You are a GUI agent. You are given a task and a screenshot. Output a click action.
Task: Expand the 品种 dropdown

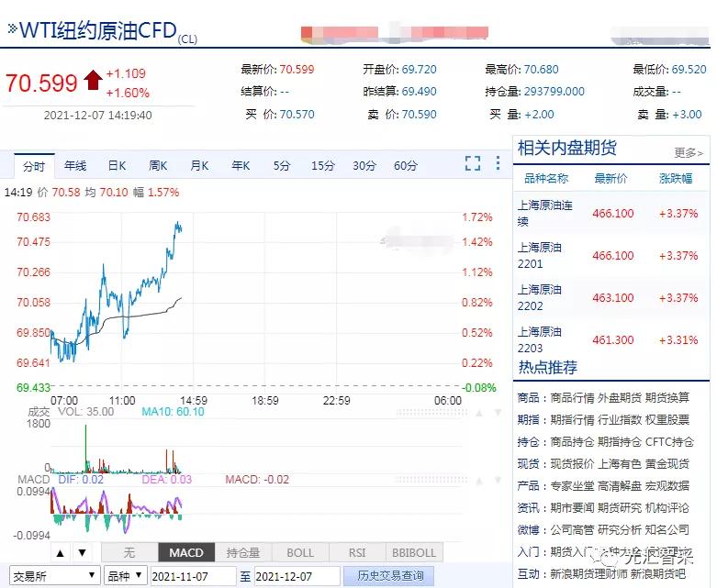[x=125, y=576]
